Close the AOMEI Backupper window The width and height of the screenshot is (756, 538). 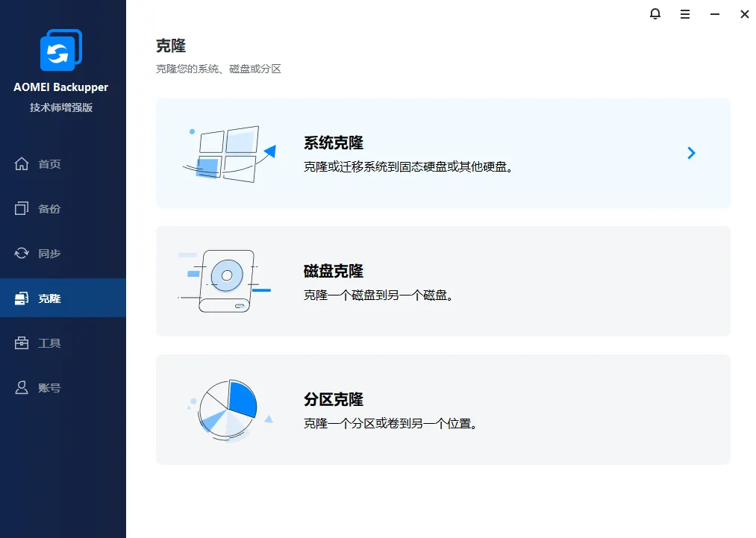click(x=744, y=14)
